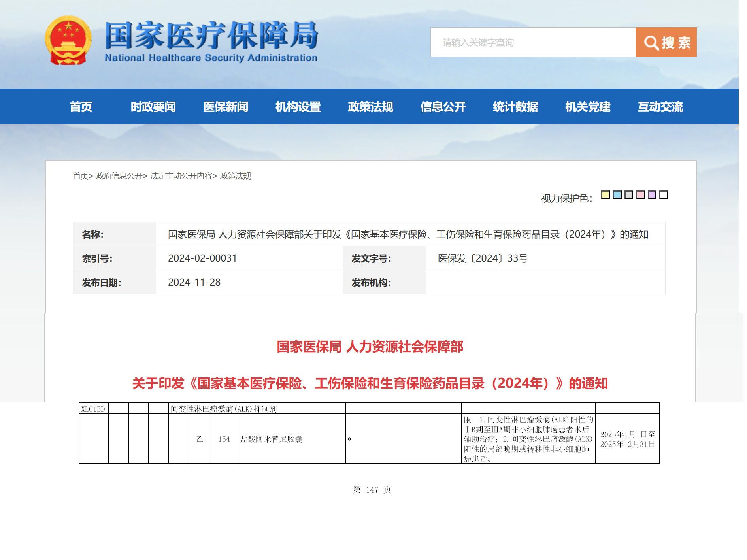
Task: Open the 时政要闻 navigation item
Action: click(x=153, y=107)
